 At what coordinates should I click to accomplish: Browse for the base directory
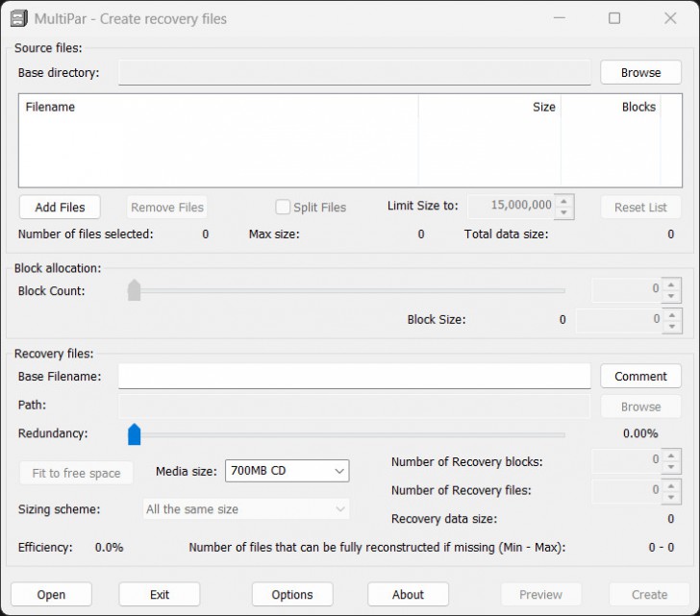[x=640, y=72]
